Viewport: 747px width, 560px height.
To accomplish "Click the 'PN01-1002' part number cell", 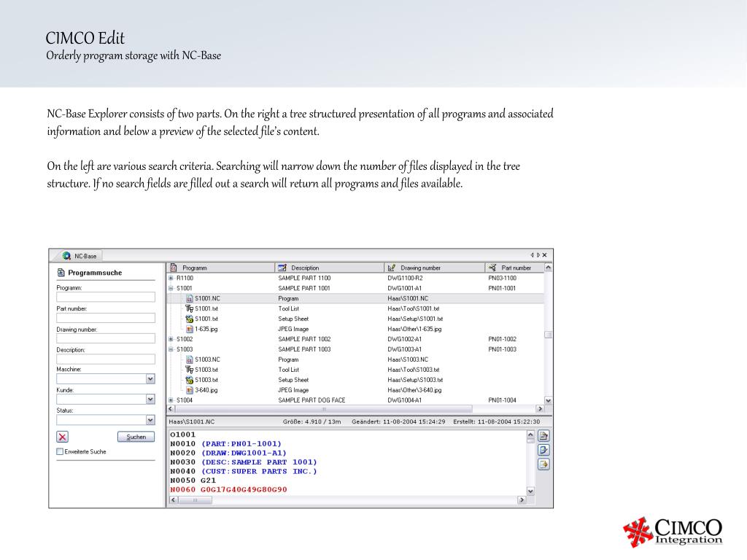I will (x=502, y=339).
